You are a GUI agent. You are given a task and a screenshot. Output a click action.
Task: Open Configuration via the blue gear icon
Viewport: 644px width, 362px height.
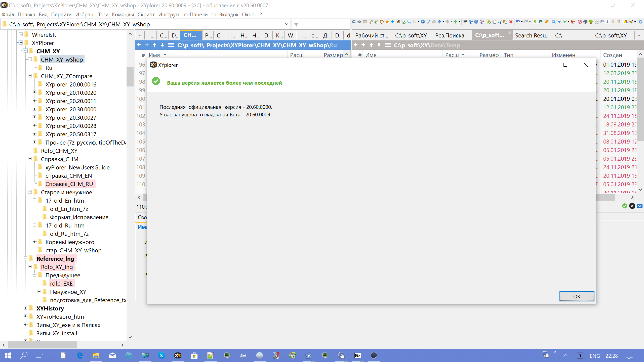point(641,22)
